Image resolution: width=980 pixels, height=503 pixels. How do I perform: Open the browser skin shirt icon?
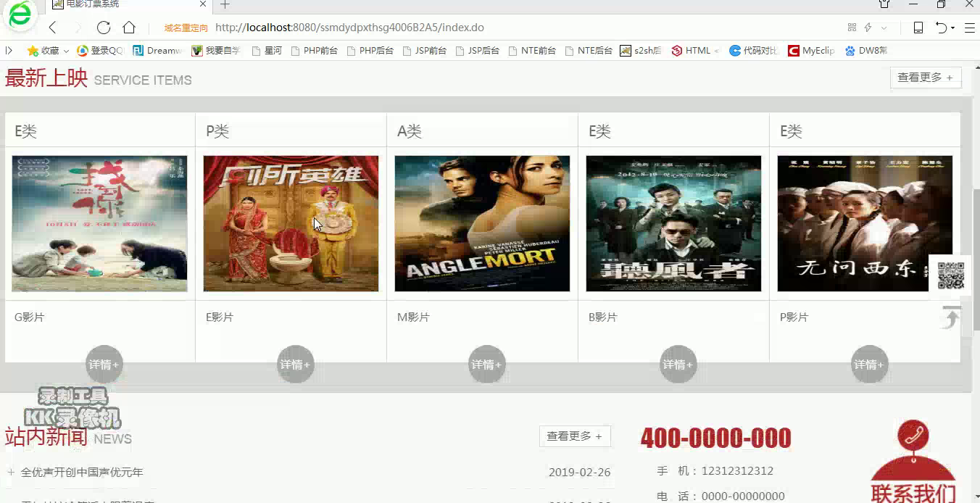point(884,4)
